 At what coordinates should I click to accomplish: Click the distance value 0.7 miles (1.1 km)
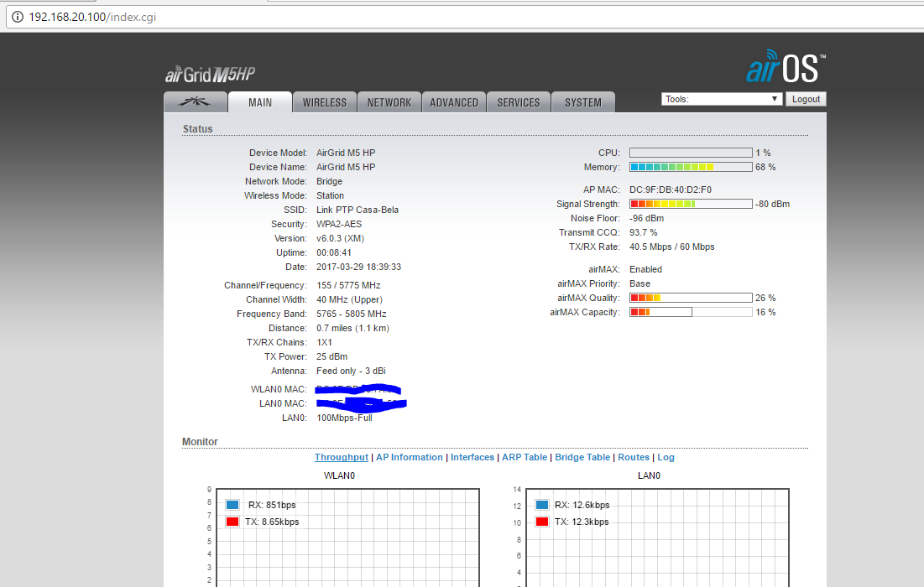coord(352,328)
